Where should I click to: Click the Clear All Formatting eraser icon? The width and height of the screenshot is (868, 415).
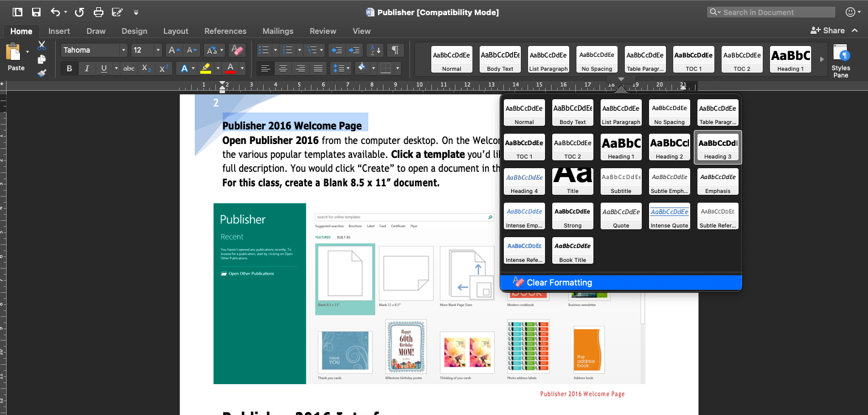237,50
